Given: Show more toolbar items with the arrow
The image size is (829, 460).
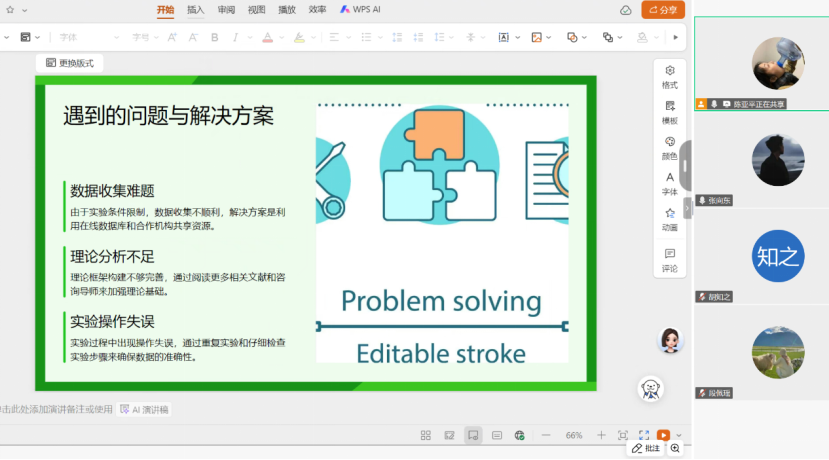Looking at the screenshot, I should 676,37.
